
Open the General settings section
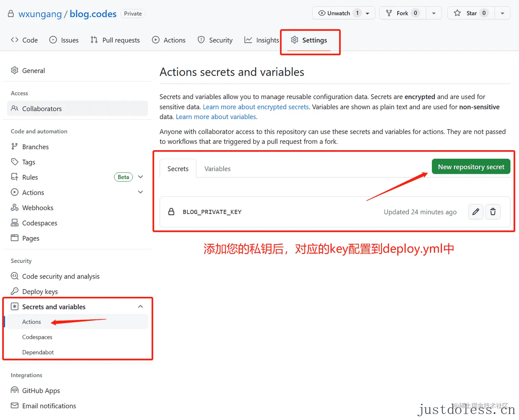click(33, 71)
